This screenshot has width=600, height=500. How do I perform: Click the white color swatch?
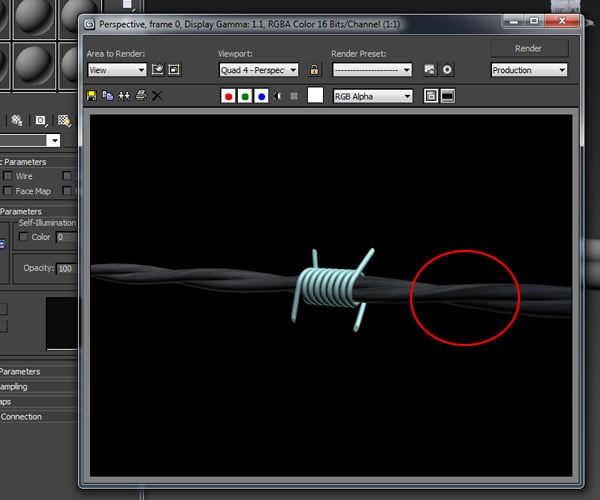(315, 96)
